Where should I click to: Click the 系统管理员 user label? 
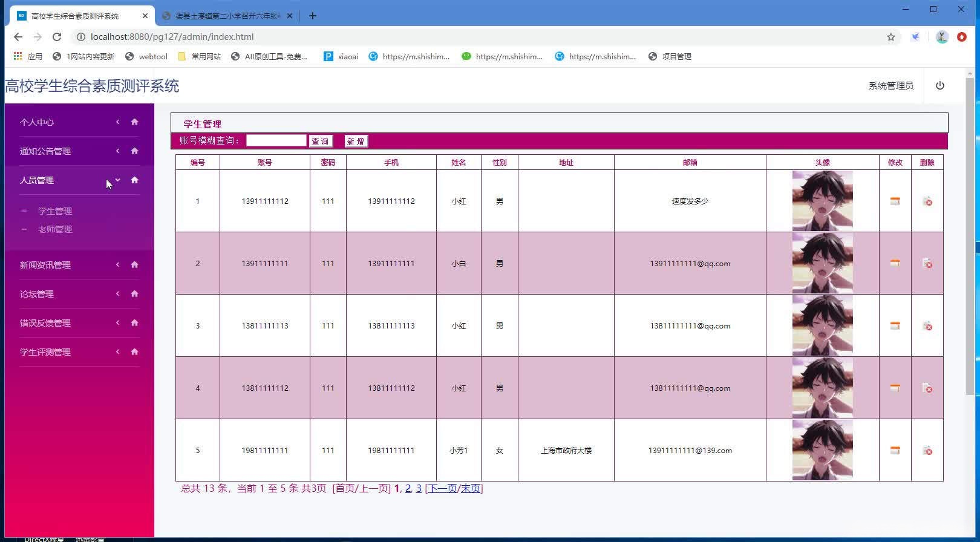891,86
